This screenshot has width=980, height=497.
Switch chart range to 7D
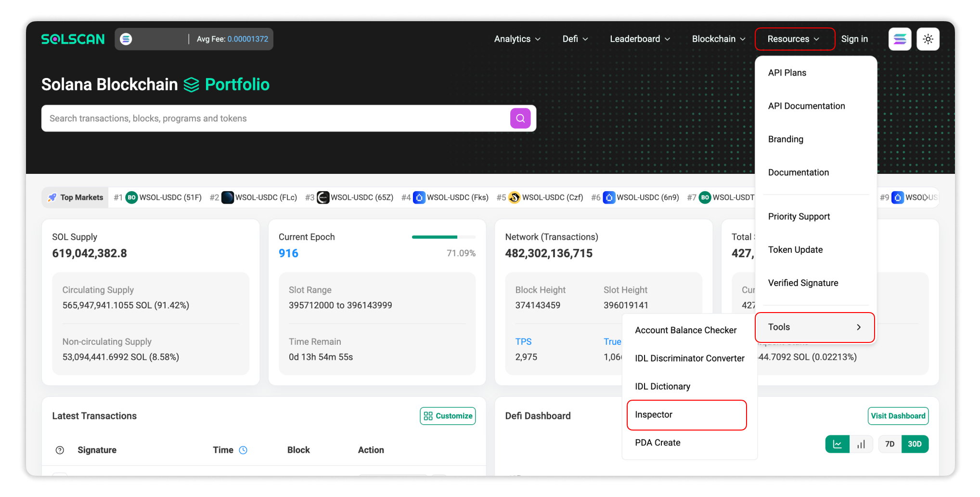[x=890, y=444]
